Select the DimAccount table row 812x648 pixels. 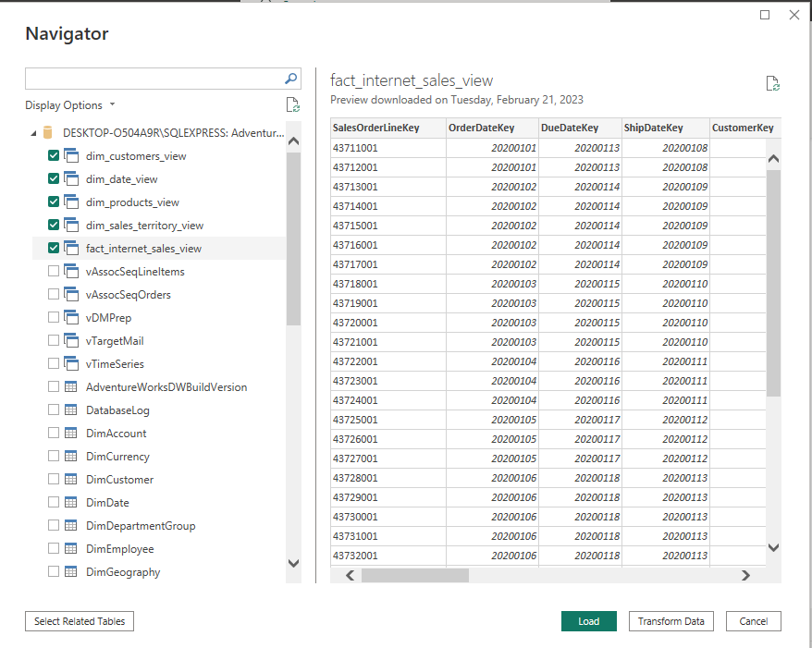[x=159, y=433]
